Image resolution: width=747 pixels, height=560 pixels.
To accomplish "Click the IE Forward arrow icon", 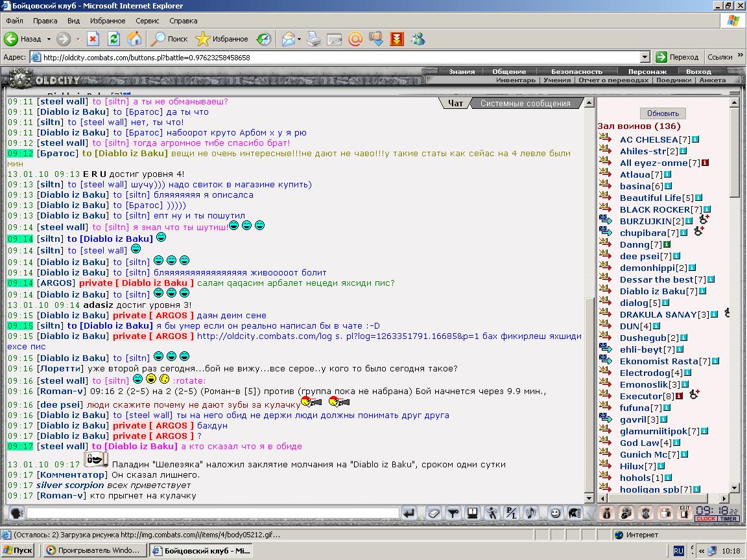I will [64, 39].
